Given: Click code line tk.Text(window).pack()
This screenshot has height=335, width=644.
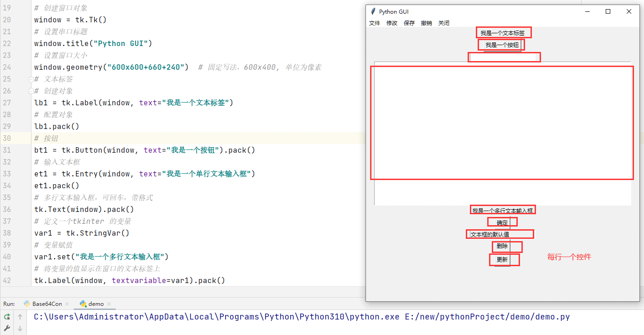Looking at the screenshot, I should 84,209.
